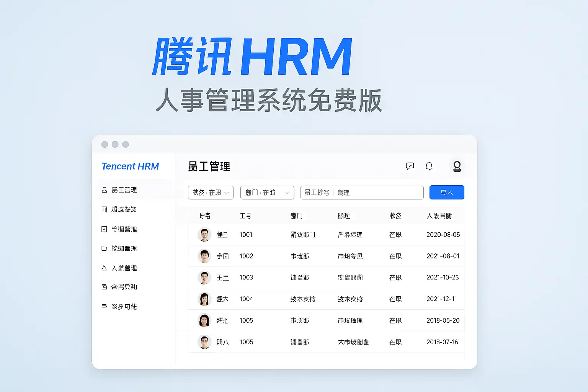
Task: Click the avatar in the 2018-07-16 row
Action: (204, 342)
